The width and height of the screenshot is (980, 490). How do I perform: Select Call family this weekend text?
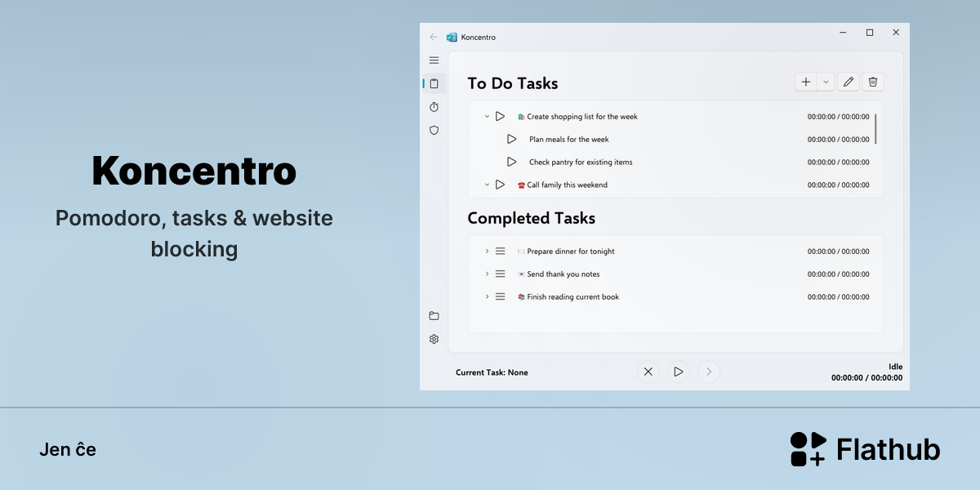click(x=568, y=185)
